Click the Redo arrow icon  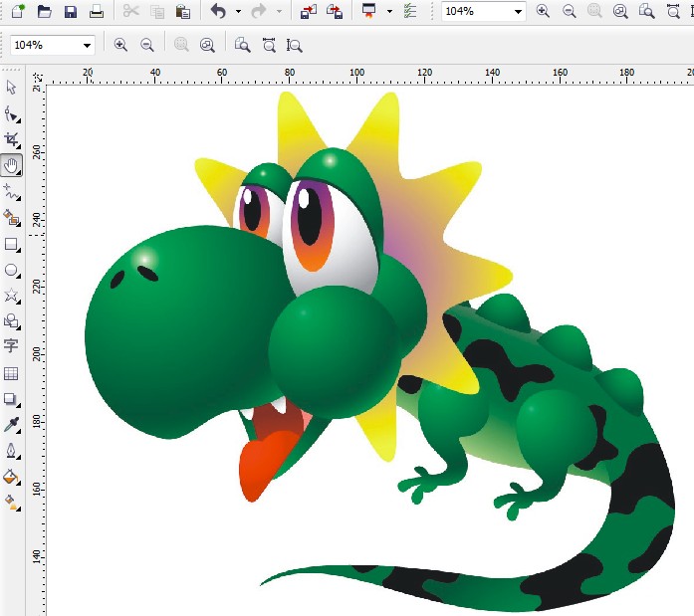[x=259, y=11]
